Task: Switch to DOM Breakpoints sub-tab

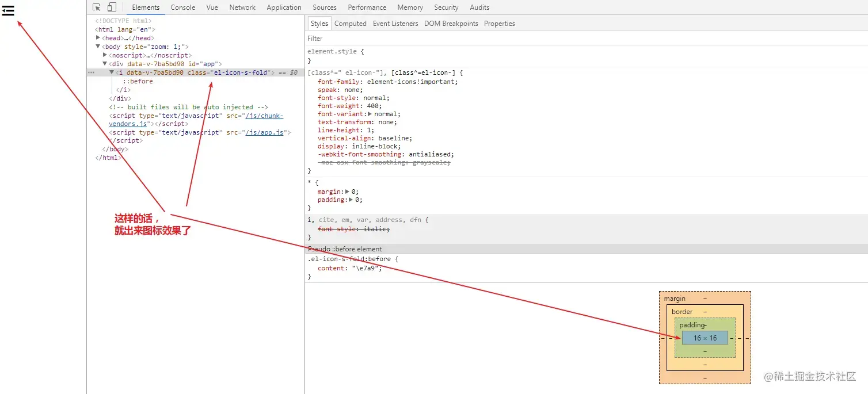Action: pos(451,24)
